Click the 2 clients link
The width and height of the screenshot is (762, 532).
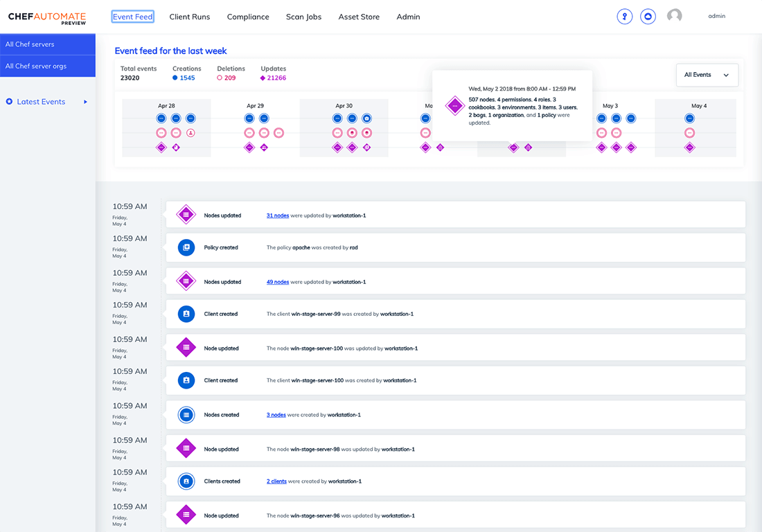pyautogui.click(x=276, y=481)
